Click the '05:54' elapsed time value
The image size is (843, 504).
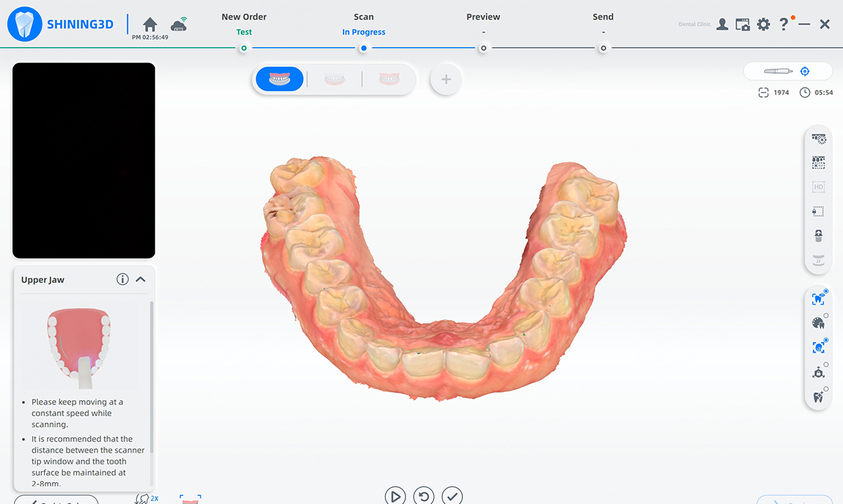point(823,93)
